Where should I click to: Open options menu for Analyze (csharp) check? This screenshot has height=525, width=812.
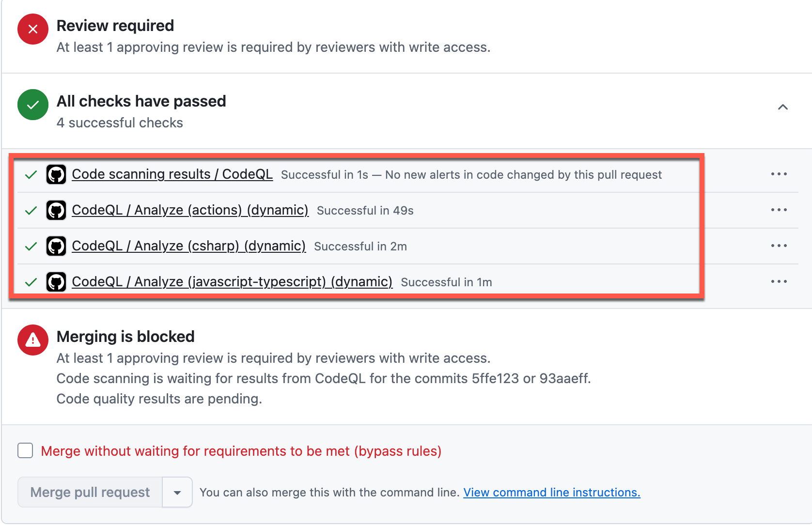click(779, 246)
